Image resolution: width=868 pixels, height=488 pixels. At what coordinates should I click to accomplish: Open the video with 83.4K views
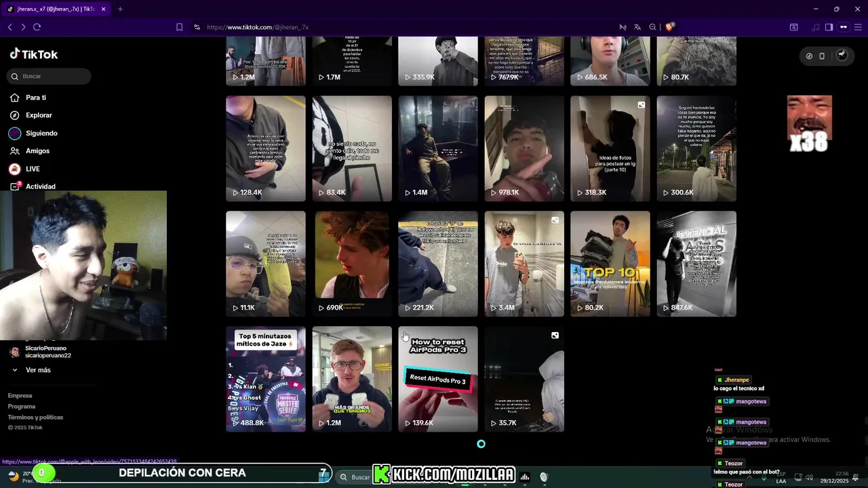[x=352, y=148]
